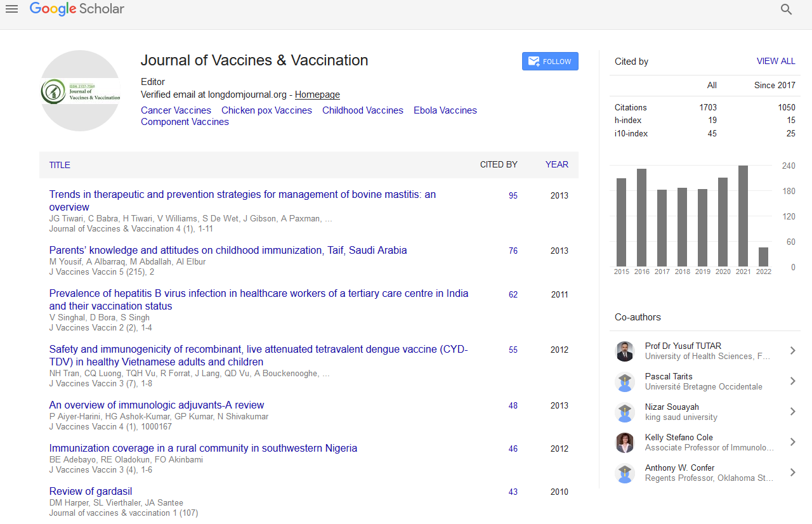Click the h-index label

628,121
